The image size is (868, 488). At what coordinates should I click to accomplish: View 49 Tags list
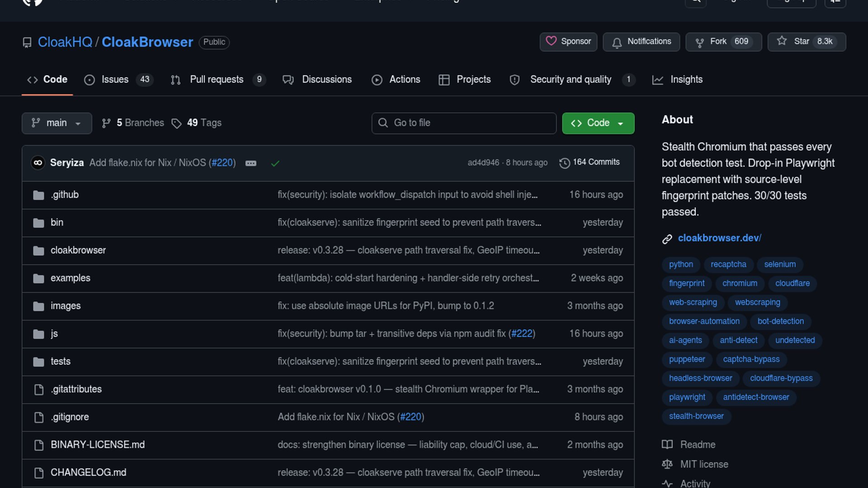[x=197, y=123]
